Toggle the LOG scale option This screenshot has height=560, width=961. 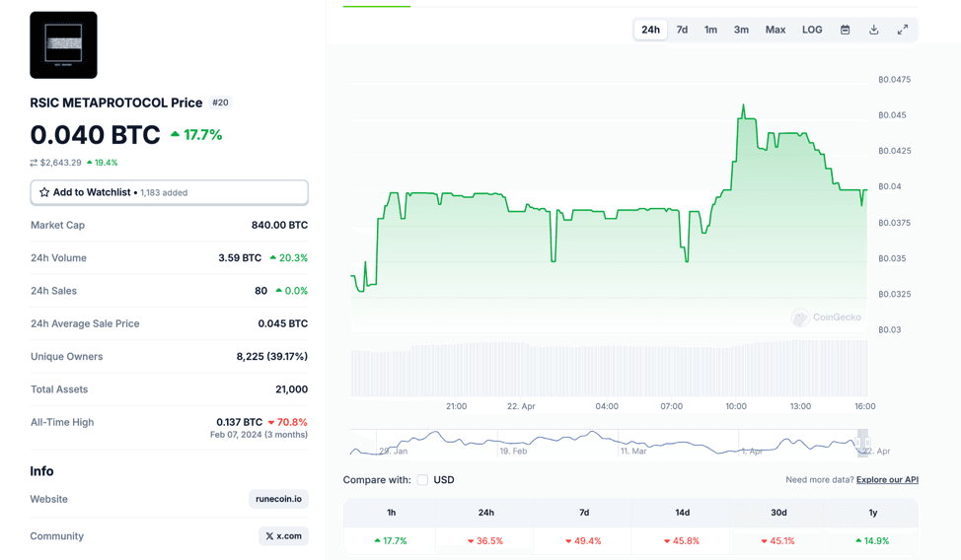[812, 30]
